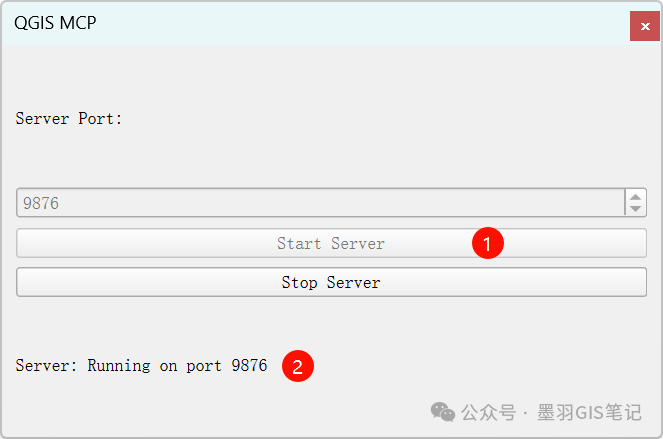Image resolution: width=663 pixels, height=439 pixels.
Task: Focus the port field showing 9876
Action: tap(320, 203)
